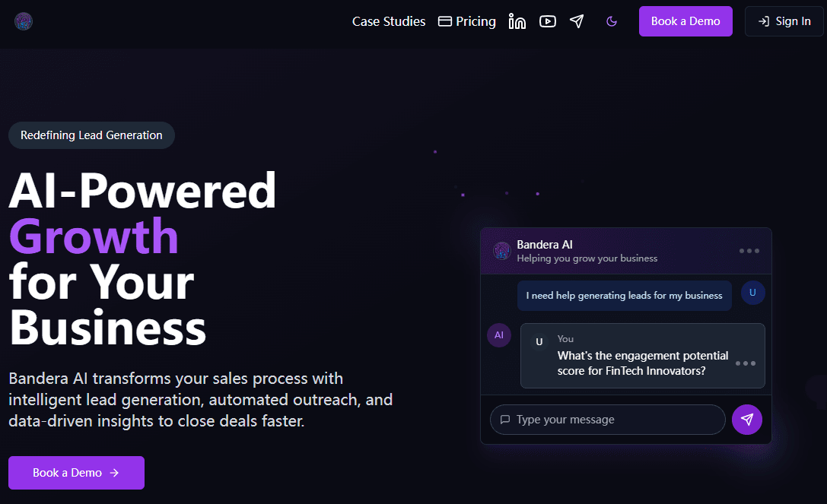Screen dimensions: 827x504
Task: Click the Bandera AI chat title
Action: (544, 245)
